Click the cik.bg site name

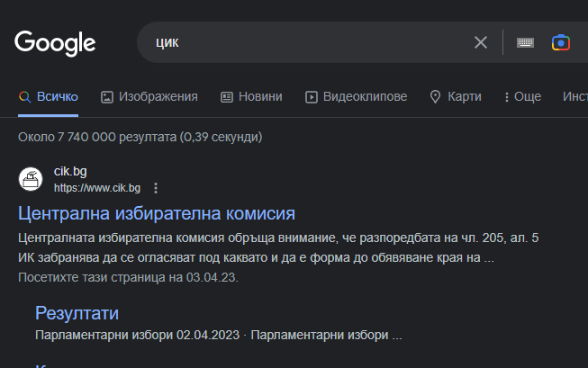tap(70, 171)
